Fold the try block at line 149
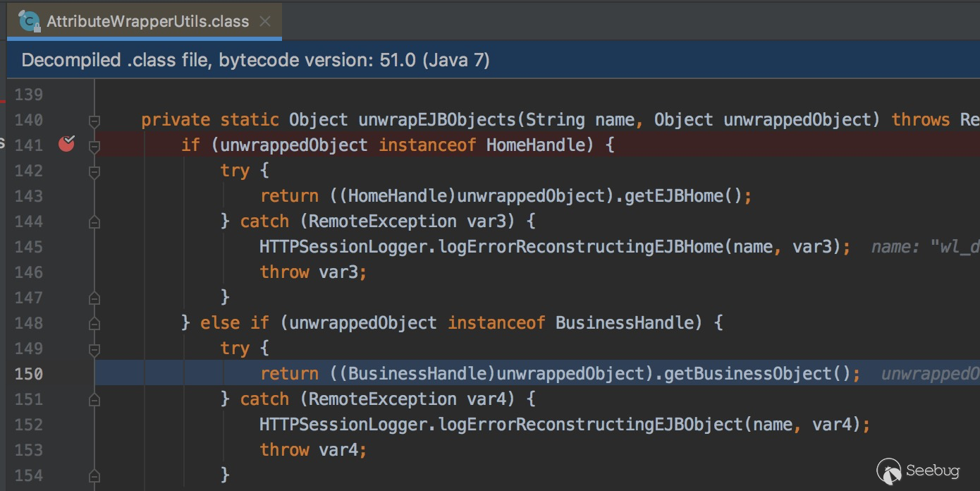This screenshot has width=980, height=491. click(x=94, y=349)
